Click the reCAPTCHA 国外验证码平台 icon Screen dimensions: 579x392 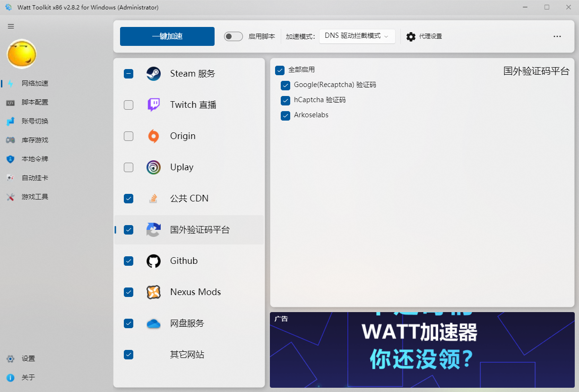pos(154,230)
